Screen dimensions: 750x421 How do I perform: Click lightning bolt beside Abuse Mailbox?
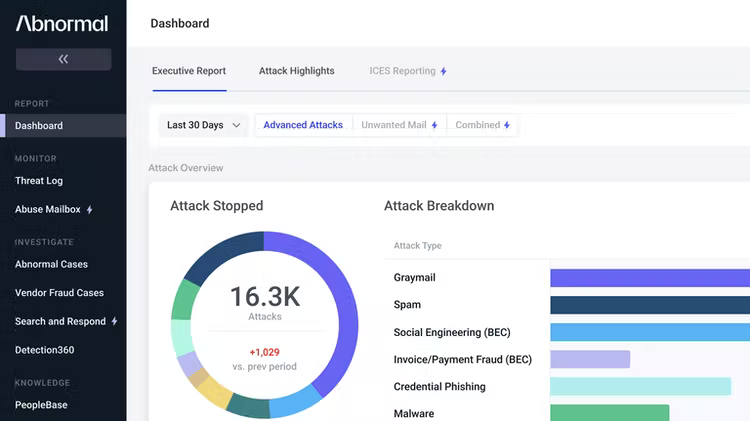[89, 210]
